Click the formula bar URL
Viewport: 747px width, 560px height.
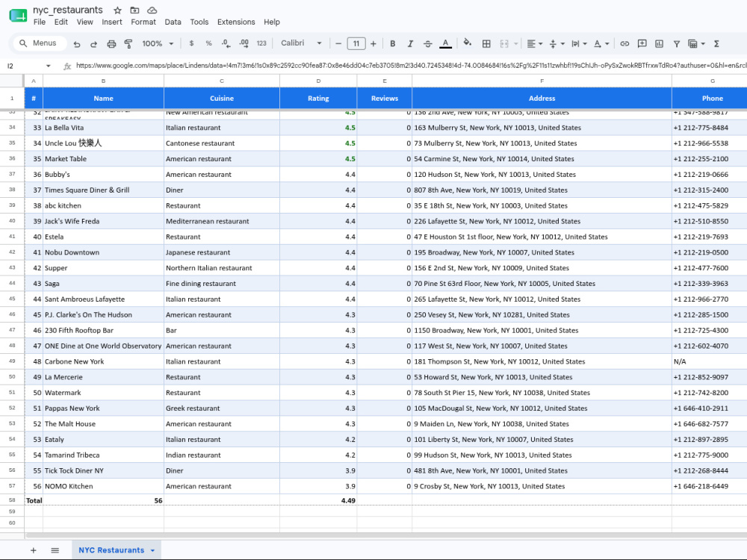point(411,66)
